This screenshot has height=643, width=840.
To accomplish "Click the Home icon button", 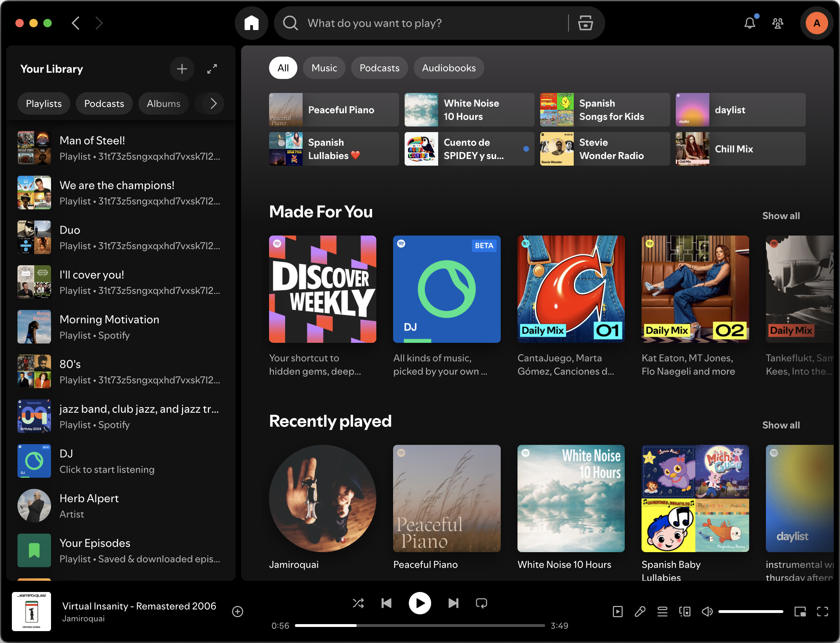I will pos(252,23).
